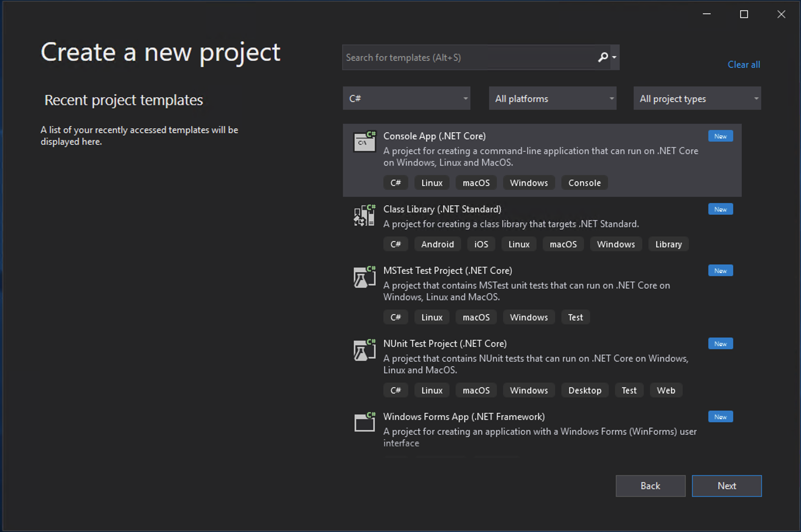Click the New badge on Console App
Screen dimensions: 801x532
click(720, 136)
